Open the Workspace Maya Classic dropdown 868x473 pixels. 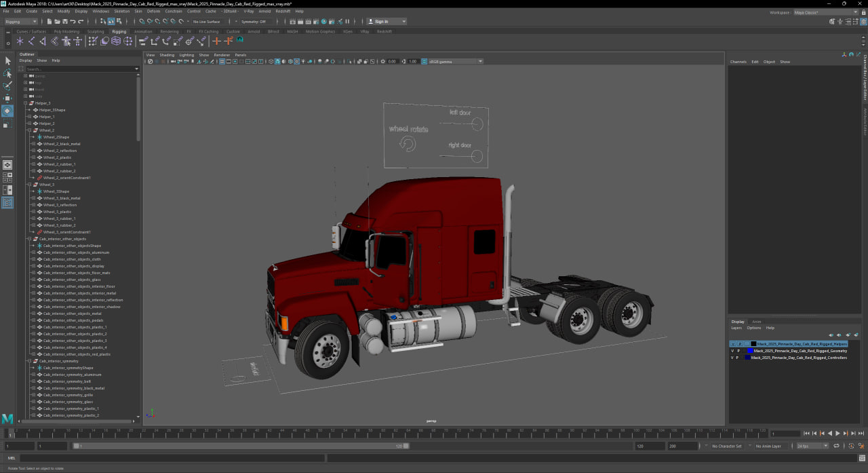826,12
